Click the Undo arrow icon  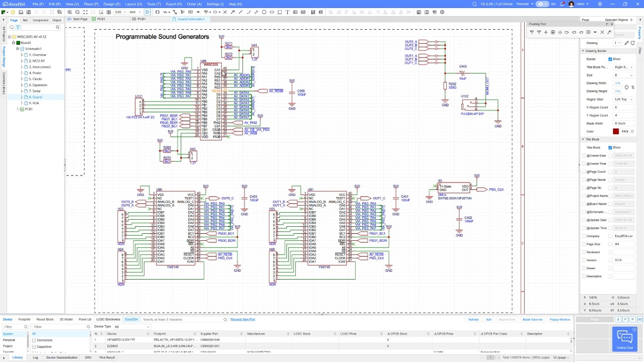tap(36, 12)
